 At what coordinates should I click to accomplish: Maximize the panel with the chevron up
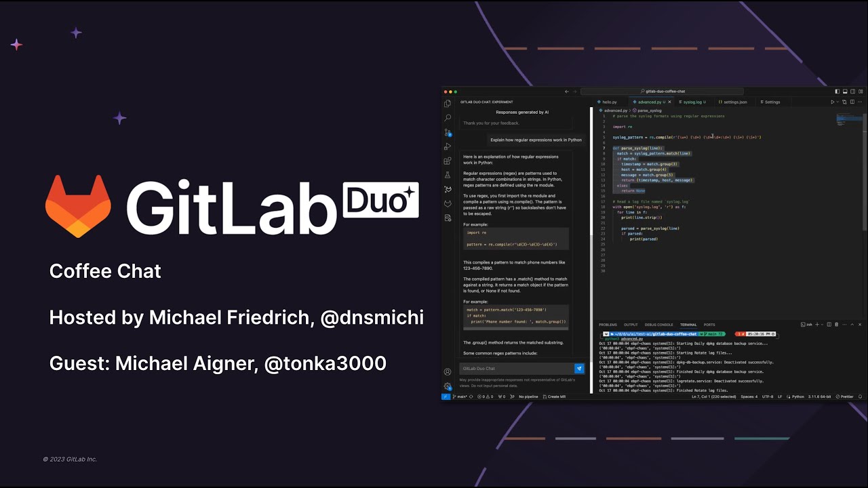pos(852,325)
